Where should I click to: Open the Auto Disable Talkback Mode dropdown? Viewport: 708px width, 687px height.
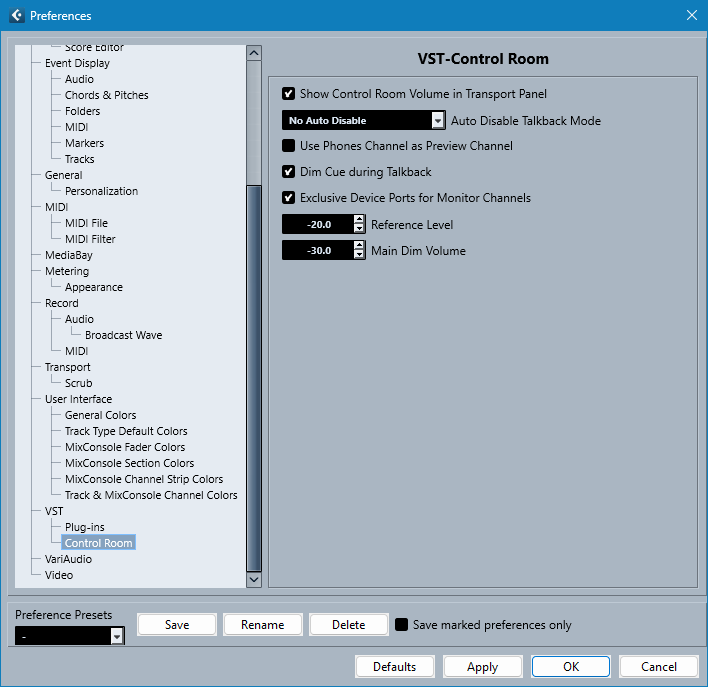(x=437, y=121)
